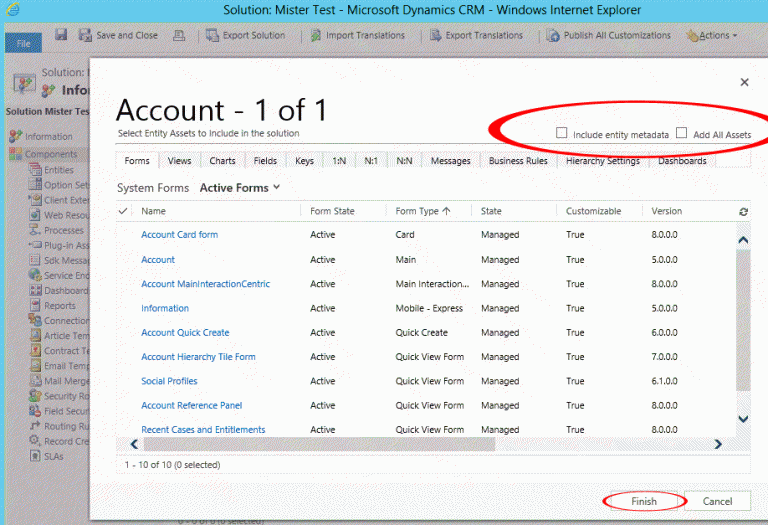The width and height of the screenshot is (768, 525).
Task: Click the Article Templates icon in sidebar
Action: pos(35,335)
